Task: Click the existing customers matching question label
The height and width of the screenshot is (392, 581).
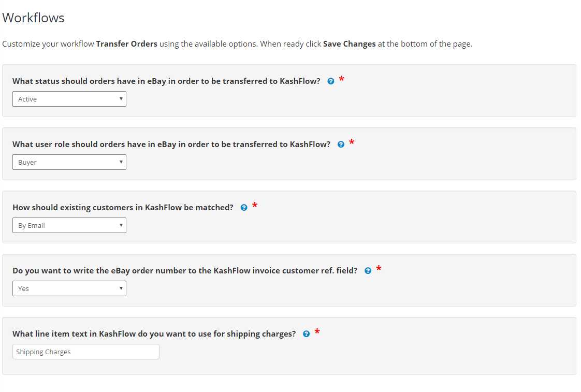Action: click(123, 208)
